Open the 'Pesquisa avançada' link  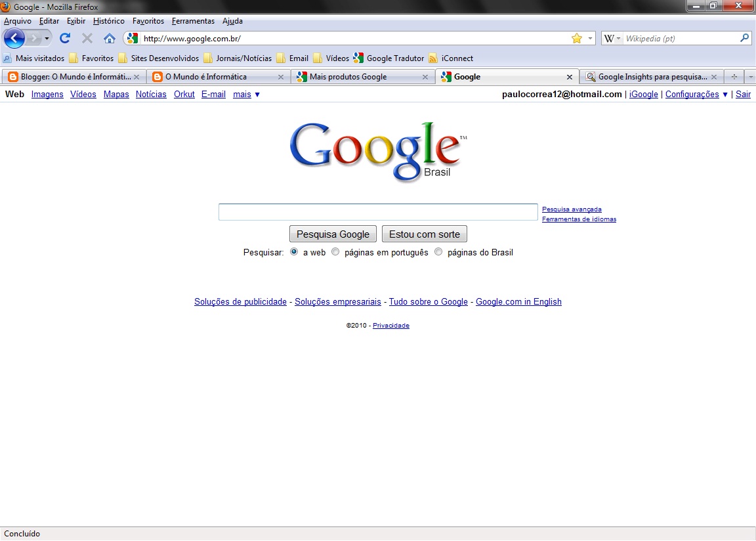571,209
